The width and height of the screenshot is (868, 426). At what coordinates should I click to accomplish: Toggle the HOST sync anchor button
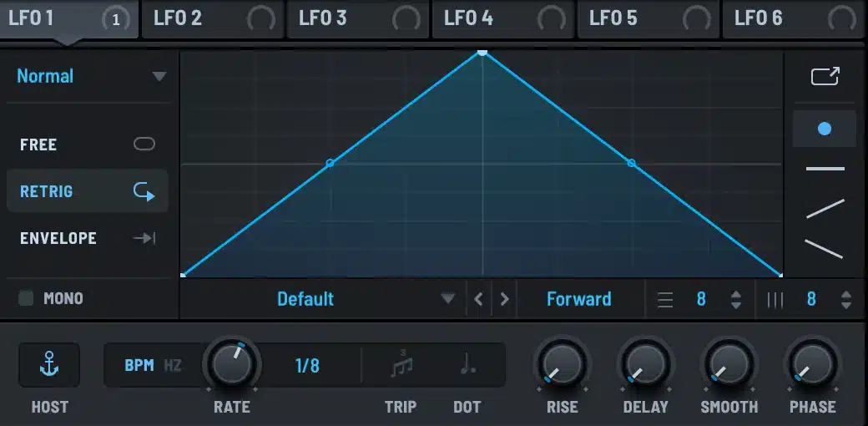[x=49, y=365]
